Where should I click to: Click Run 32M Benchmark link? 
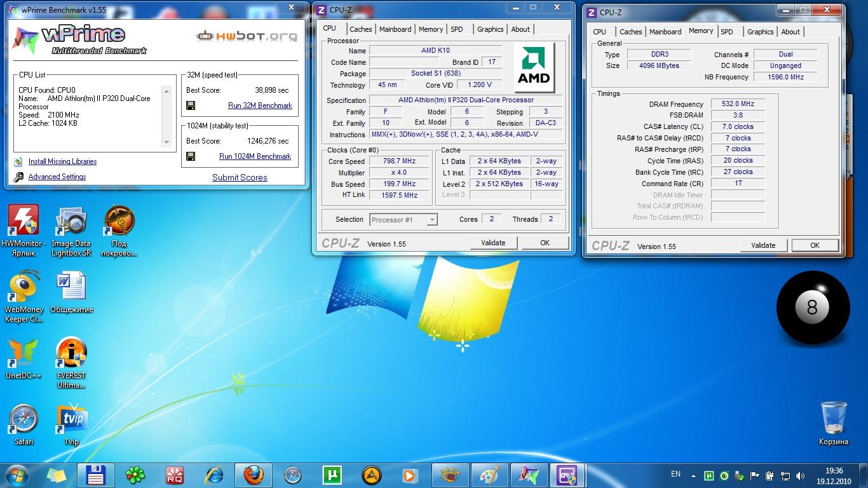coord(260,105)
